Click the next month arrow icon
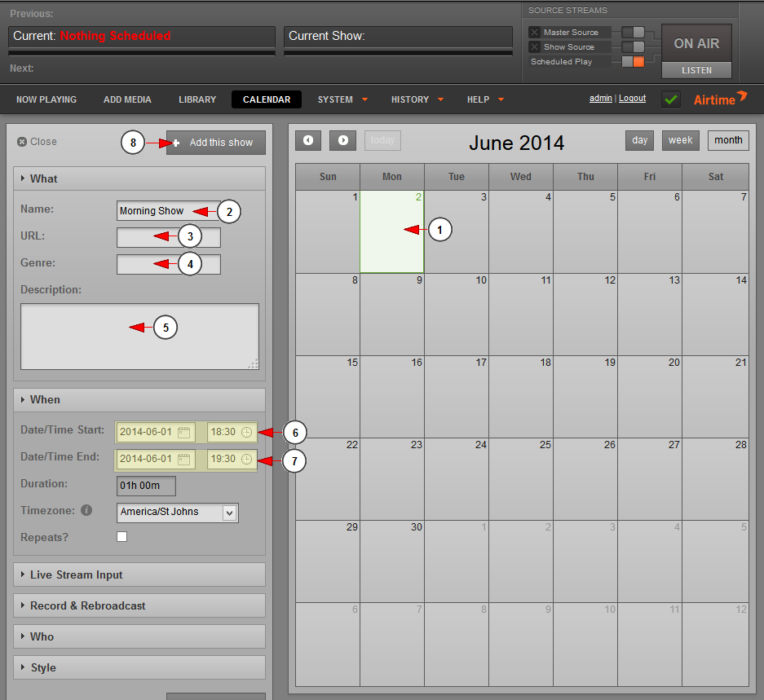Image resolution: width=764 pixels, height=700 pixels. tap(342, 140)
